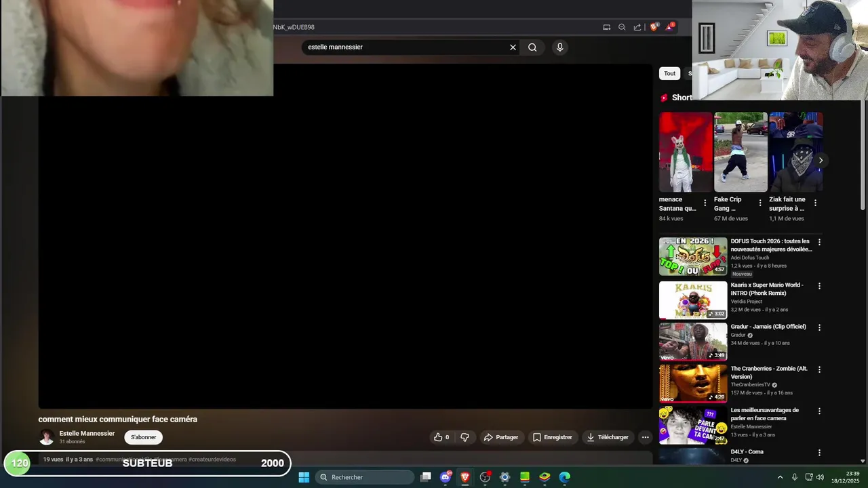This screenshot has height=488, width=868.
Task: Click the YouTube search magnifier button
Action: [532, 47]
